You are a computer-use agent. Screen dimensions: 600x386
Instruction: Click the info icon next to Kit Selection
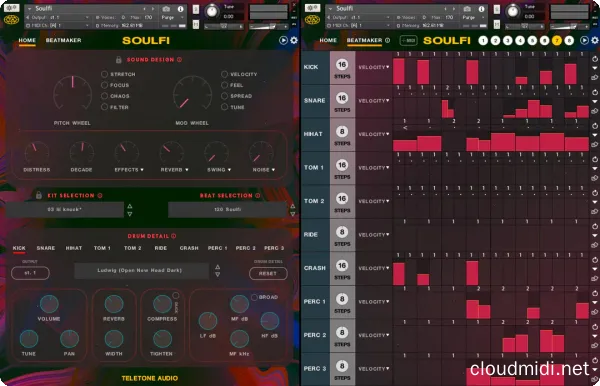click(x=100, y=195)
